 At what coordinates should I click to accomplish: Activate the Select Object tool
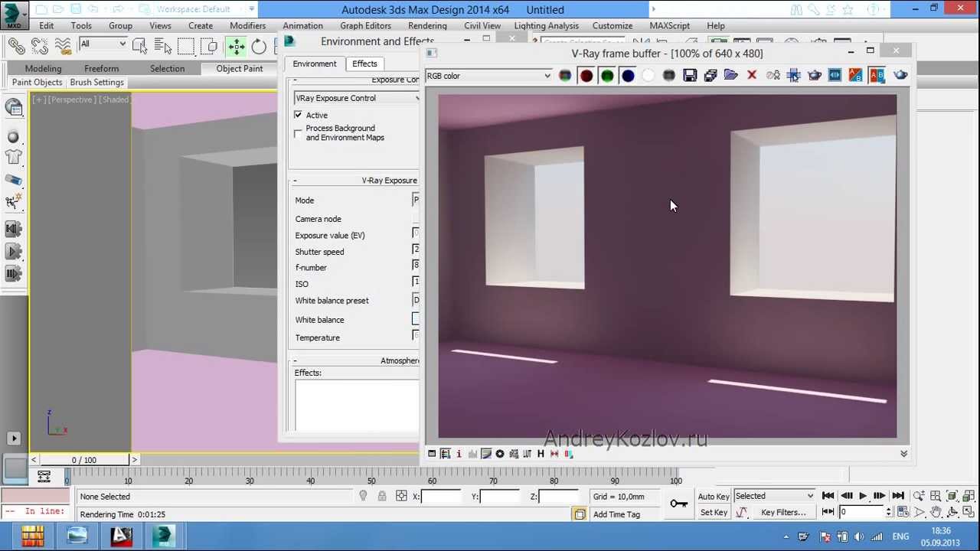click(139, 47)
